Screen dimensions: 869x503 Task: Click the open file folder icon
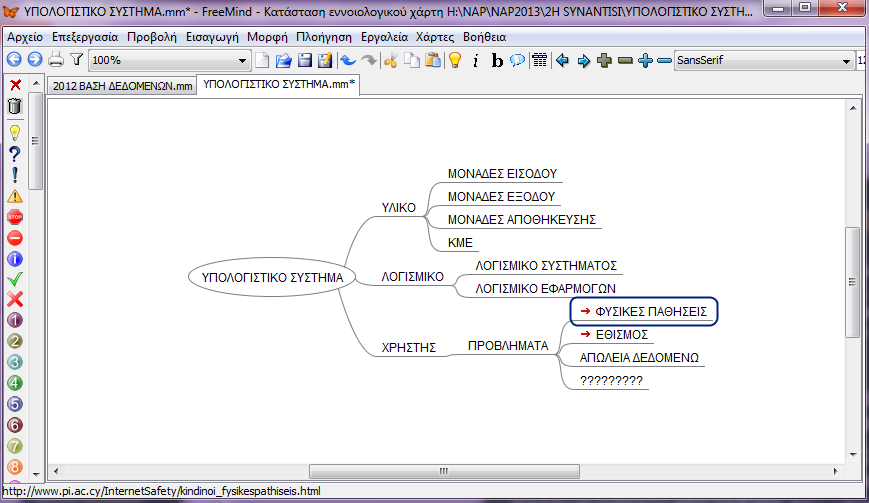click(x=283, y=60)
